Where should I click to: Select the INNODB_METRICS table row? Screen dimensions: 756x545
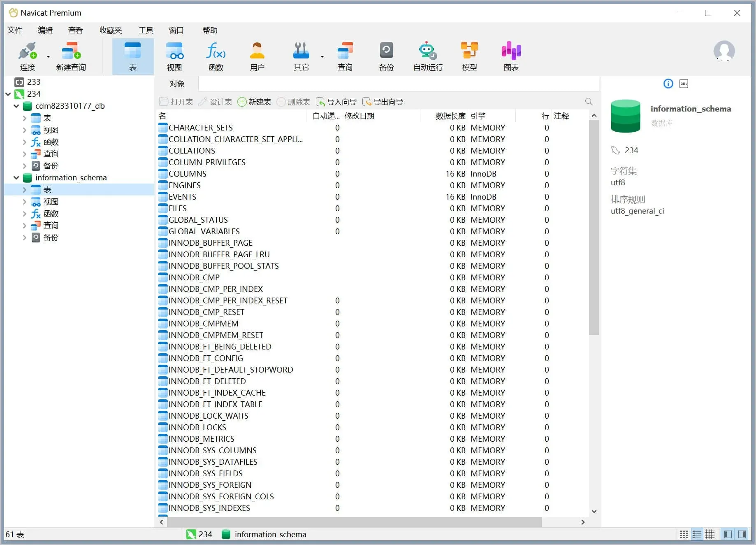(201, 439)
